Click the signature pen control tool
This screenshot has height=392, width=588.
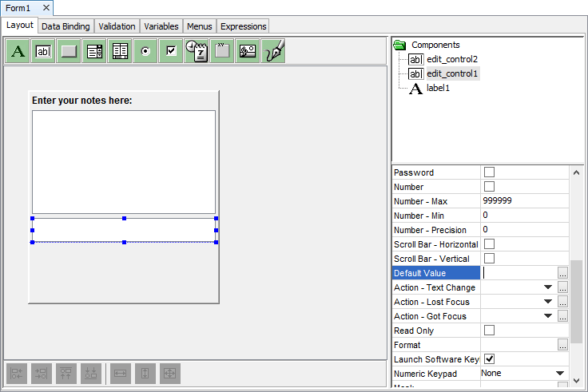(273, 51)
